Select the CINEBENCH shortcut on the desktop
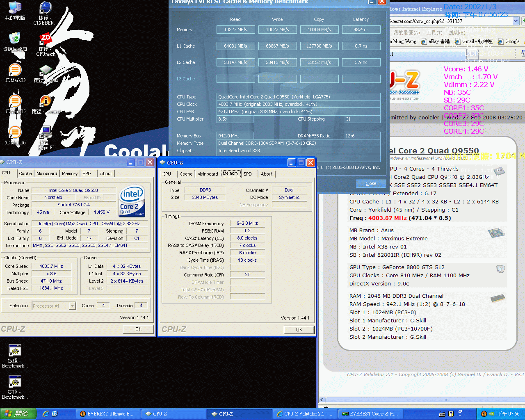This screenshot has height=420, width=525. [44, 13]
